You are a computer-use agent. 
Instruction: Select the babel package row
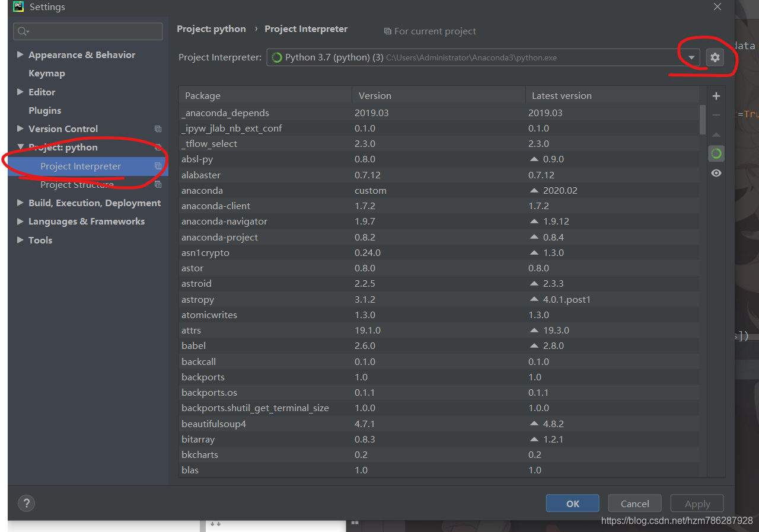click(x=439, y=346)
